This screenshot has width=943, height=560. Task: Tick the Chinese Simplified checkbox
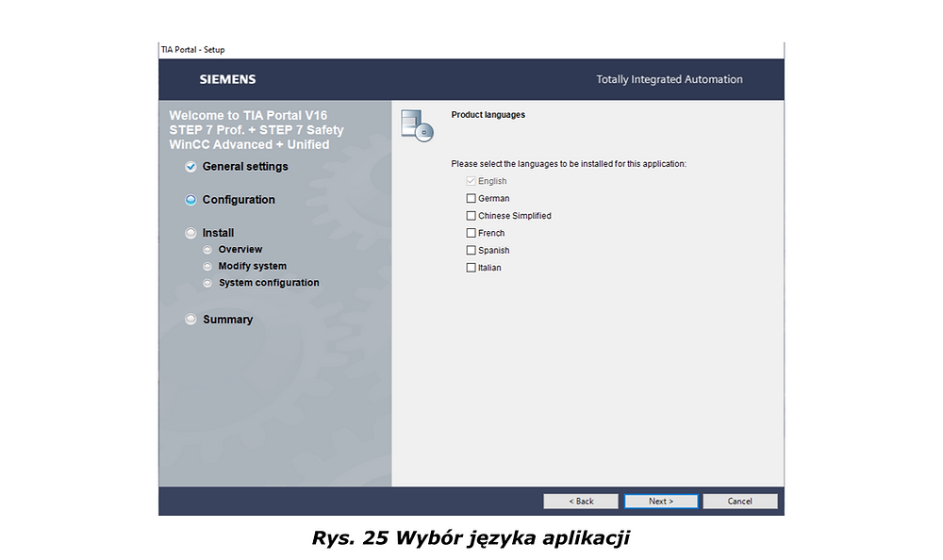click(x=471, y=215)
